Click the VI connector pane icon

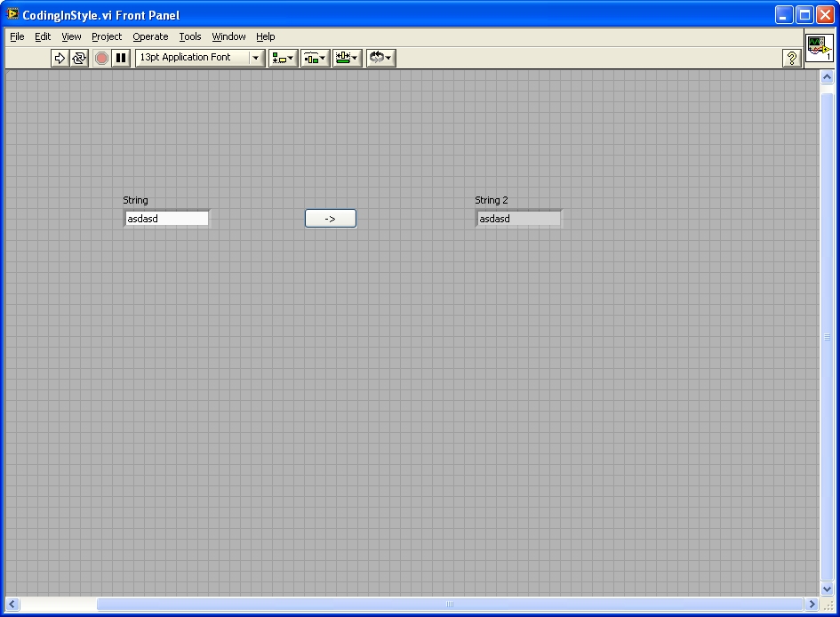[819, 48]
